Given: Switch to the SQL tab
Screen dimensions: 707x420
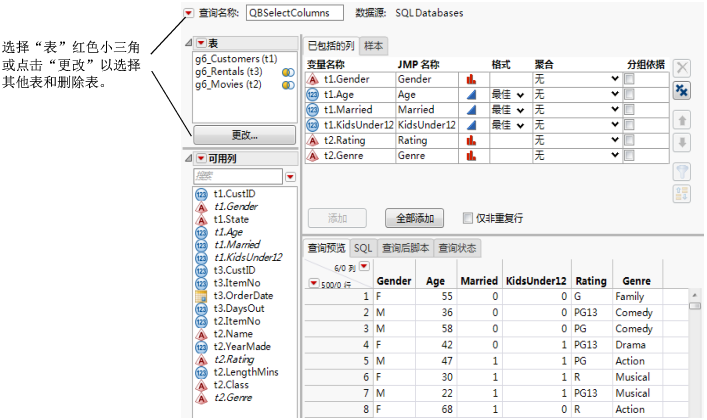Looking at the screenshot, I should pyautogui.click(x=363, y=248).
